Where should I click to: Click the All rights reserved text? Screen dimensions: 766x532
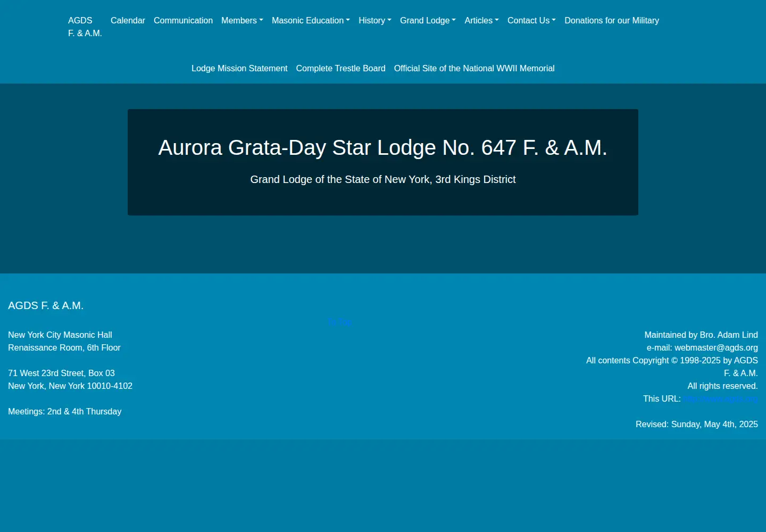tap(722, 386)
